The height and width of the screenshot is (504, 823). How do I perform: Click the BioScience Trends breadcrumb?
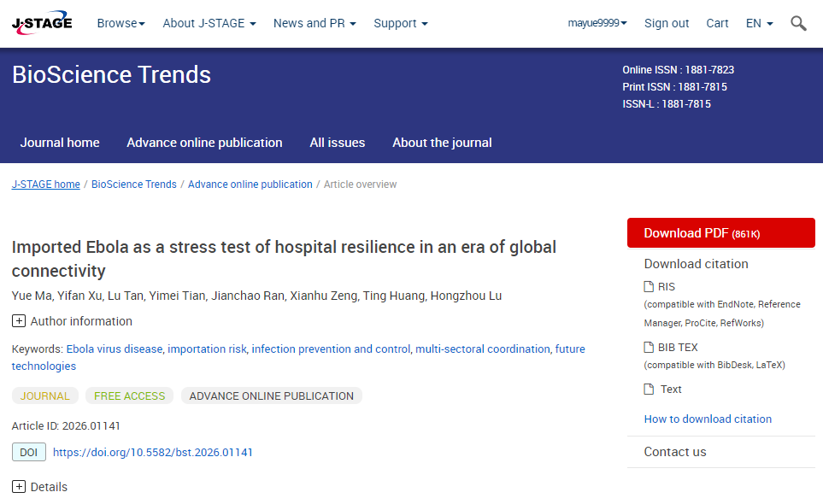coord(134,184)
